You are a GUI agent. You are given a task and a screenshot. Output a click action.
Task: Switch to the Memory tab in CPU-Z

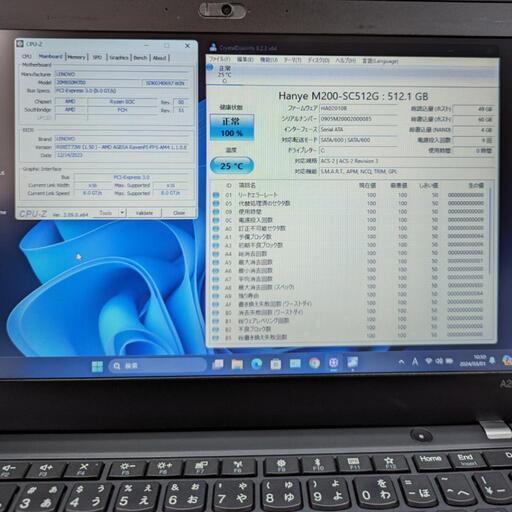tap(77, 57)
